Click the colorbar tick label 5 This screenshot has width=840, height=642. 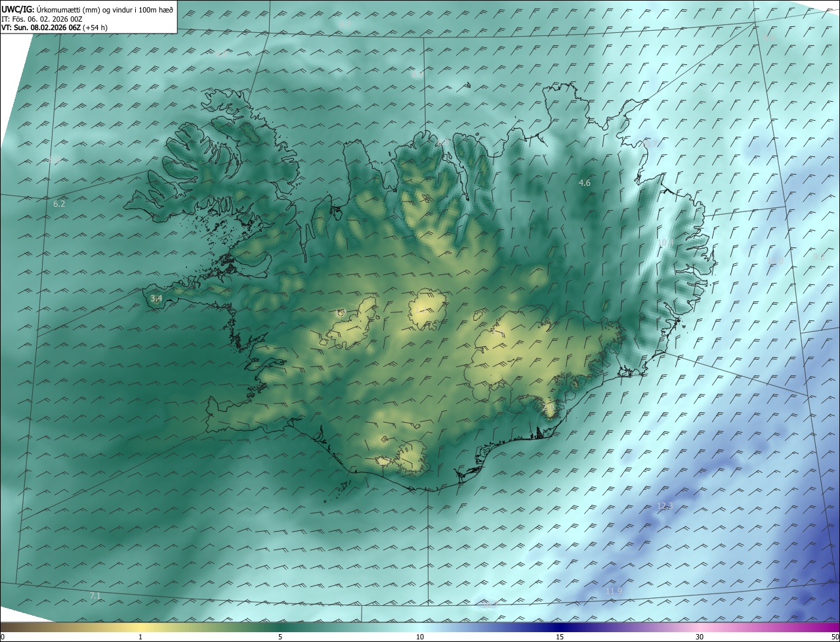[x=280, y=637]
